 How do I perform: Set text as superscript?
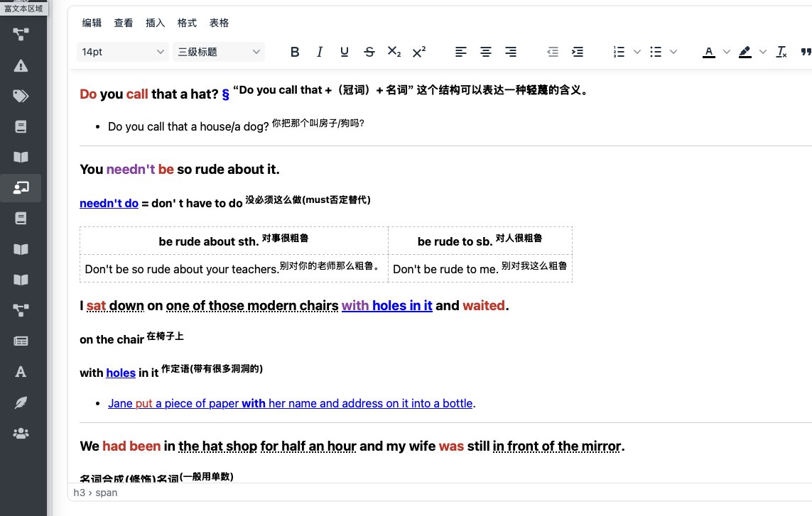[x=419, y=52]
